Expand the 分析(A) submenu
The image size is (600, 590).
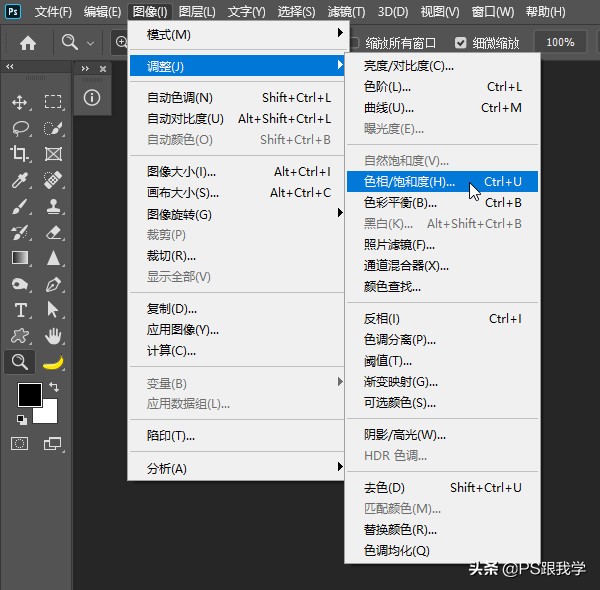(x=237, y=468)
